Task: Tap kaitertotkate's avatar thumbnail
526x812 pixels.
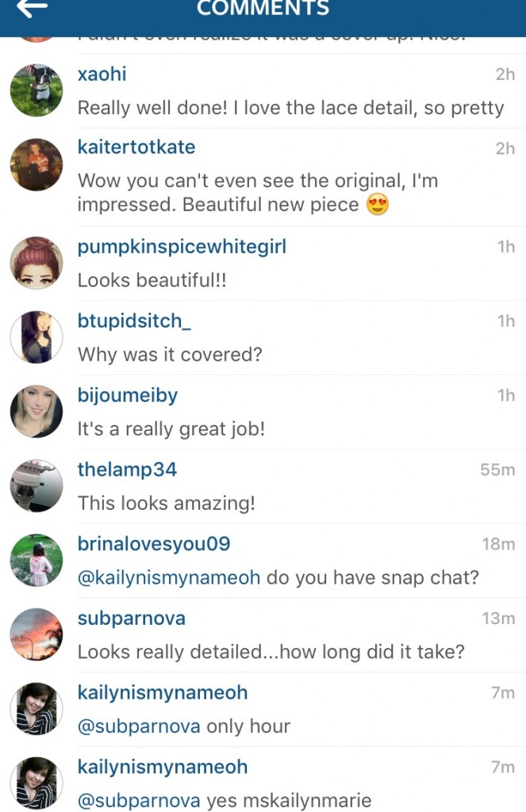Action: (x=36, y=165)
